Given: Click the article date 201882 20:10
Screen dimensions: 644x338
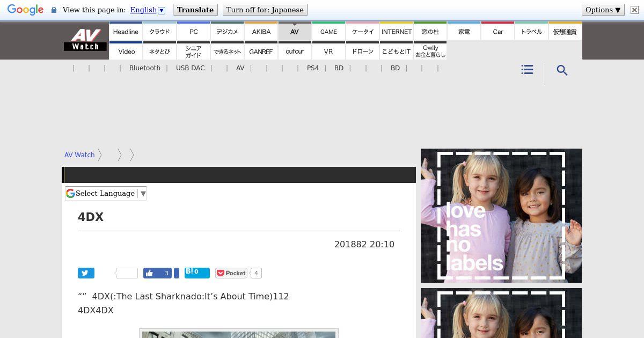Looking at the screenshot, I should pos(364,244).
